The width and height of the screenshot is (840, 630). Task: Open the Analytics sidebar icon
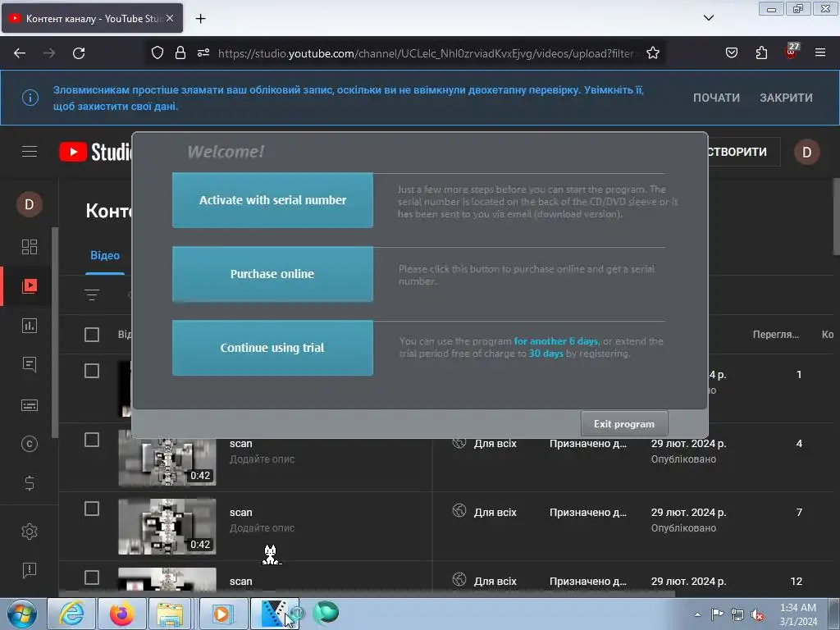30,326
